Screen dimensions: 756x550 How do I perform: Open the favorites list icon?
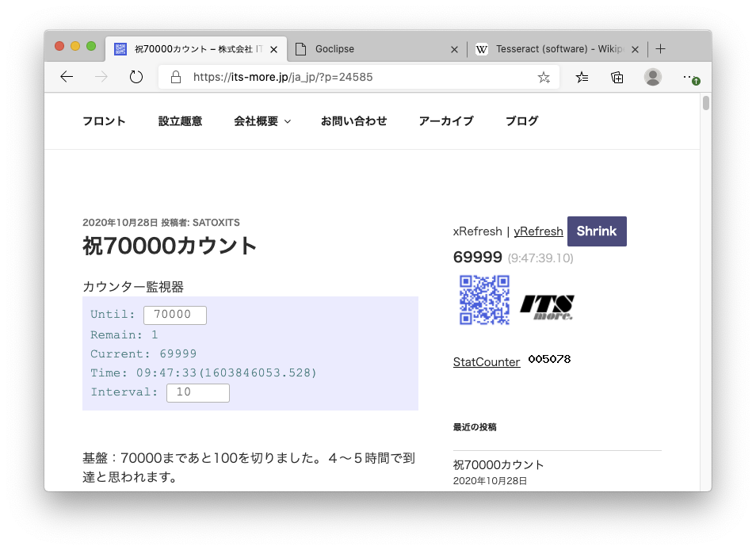582,77
